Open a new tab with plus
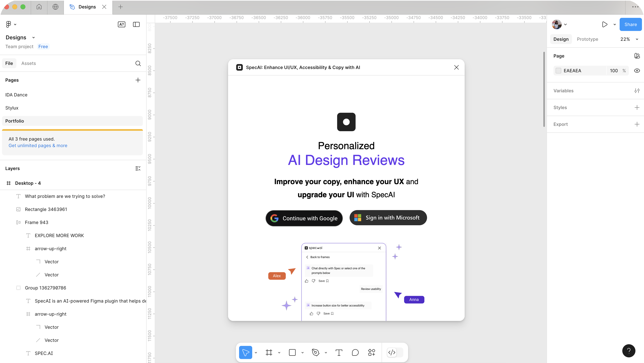Screen dimensions: 644x363 [x=121, y=7]
